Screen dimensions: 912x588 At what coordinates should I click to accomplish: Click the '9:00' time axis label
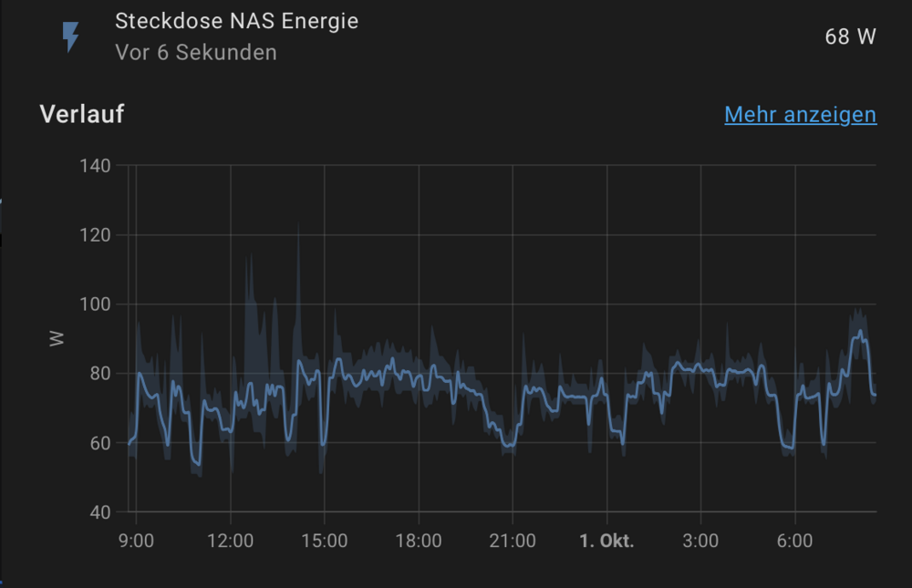click(136, 541)
